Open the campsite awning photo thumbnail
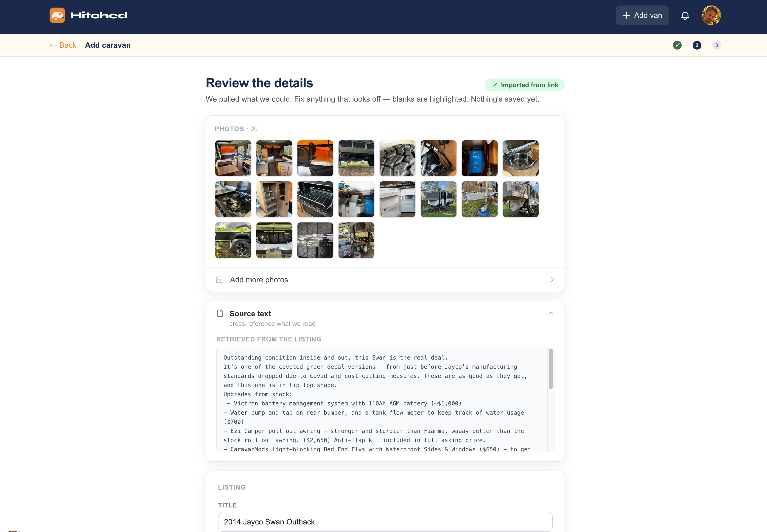The image size is (767, 532). coord(356,240)
